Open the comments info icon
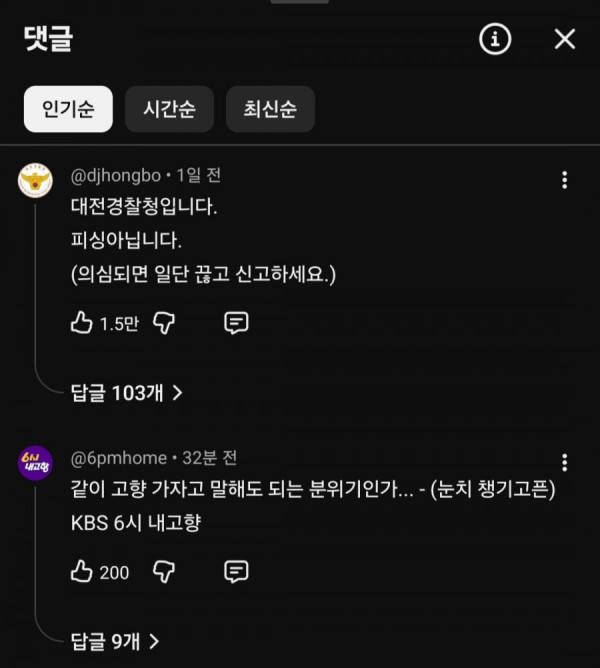 495,39
